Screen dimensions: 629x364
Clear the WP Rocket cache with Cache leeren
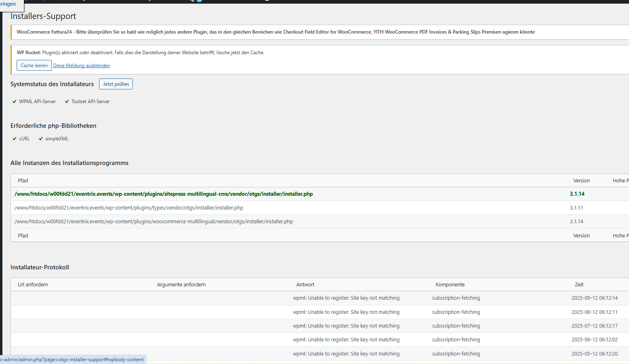34,66
